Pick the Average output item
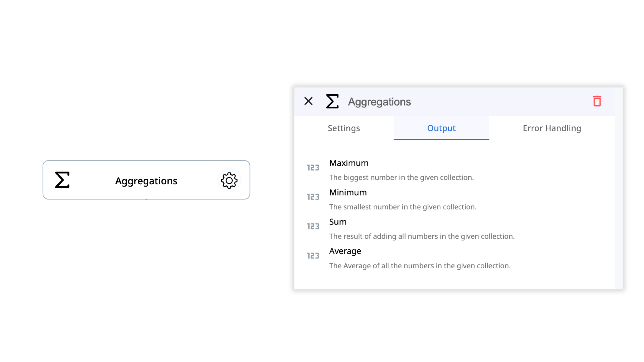This screenshot has width=644, height=362. tap(345, 251)
